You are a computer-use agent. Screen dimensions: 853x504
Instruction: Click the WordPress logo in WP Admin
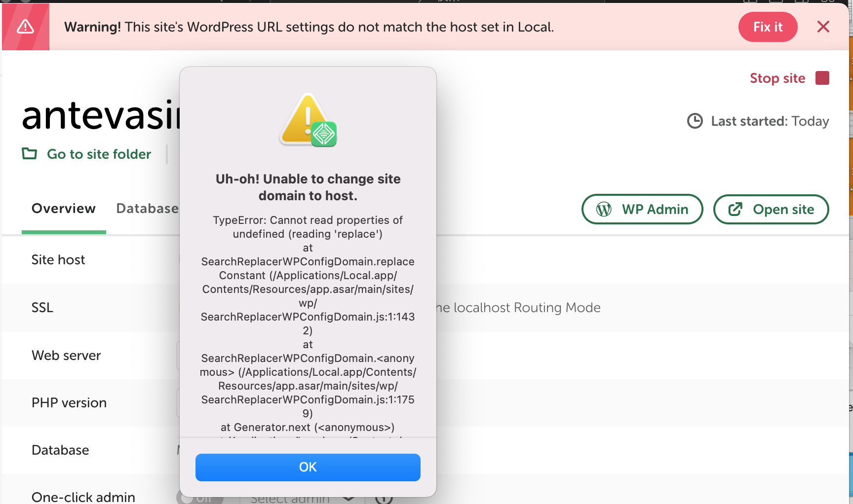(604, 209)
